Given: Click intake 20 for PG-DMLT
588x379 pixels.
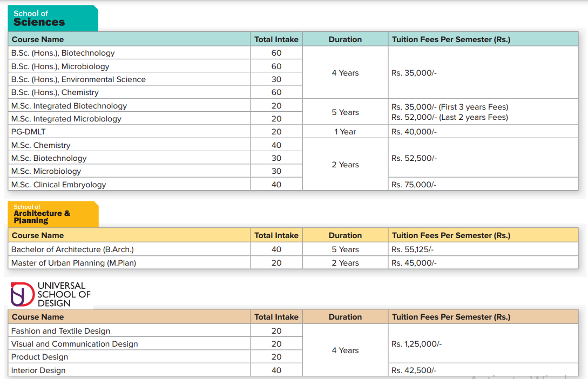Looking at the screenshot, I should [x=276, y=132].
